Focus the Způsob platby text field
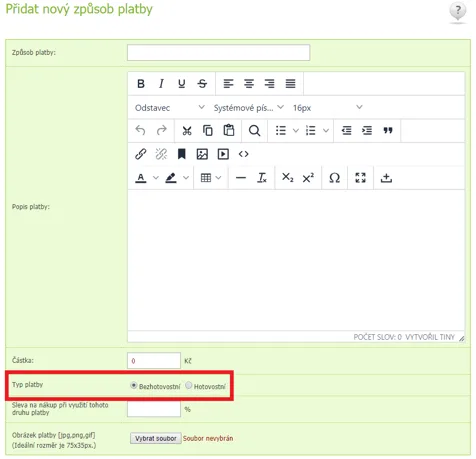The width and height of the screenshot is (476, 459). (x=219, y=53)
